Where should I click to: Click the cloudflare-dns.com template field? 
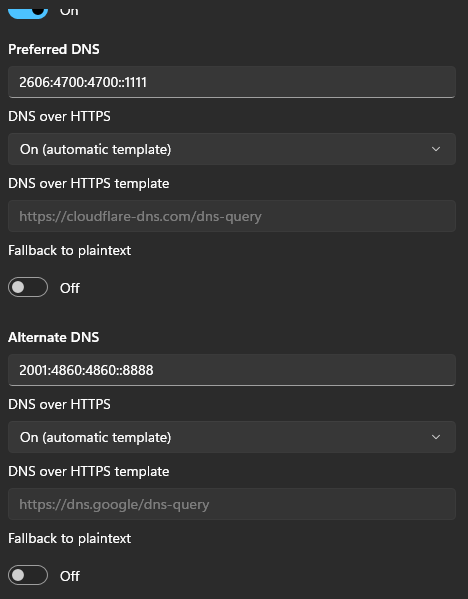232,216
